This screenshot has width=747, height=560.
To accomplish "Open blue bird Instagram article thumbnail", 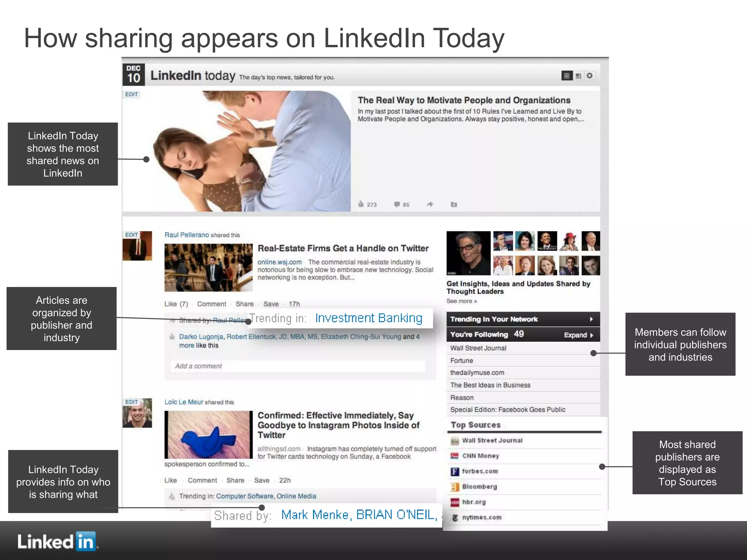I will [208, 435].
